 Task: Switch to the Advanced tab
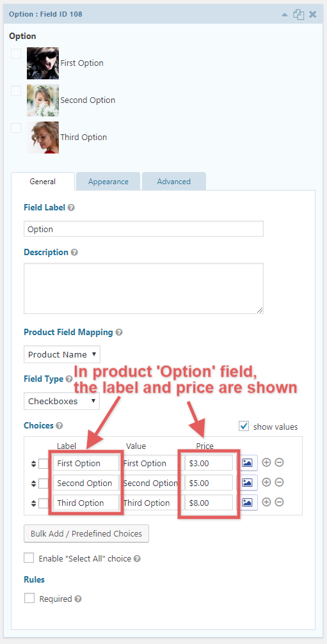point(174,182)
